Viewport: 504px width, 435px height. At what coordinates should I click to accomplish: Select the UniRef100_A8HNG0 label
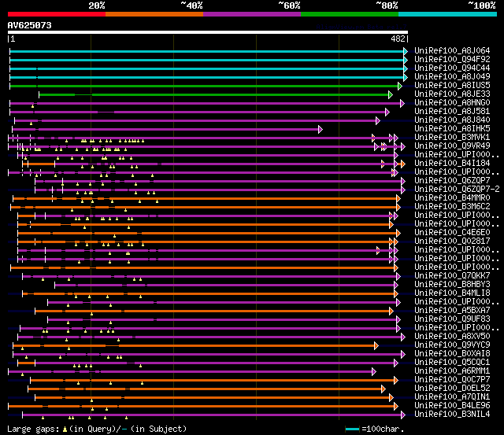click(x=452, y=103)
